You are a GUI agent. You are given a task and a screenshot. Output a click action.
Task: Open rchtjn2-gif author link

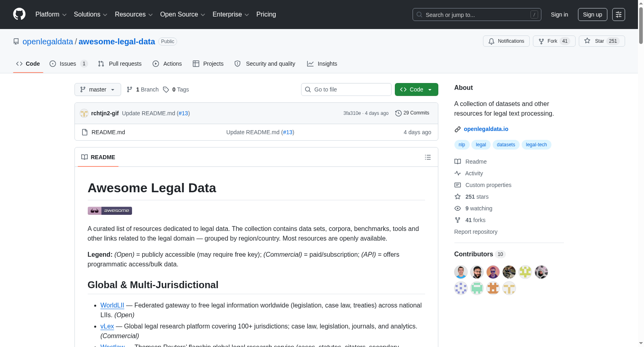tap(105, 113)
